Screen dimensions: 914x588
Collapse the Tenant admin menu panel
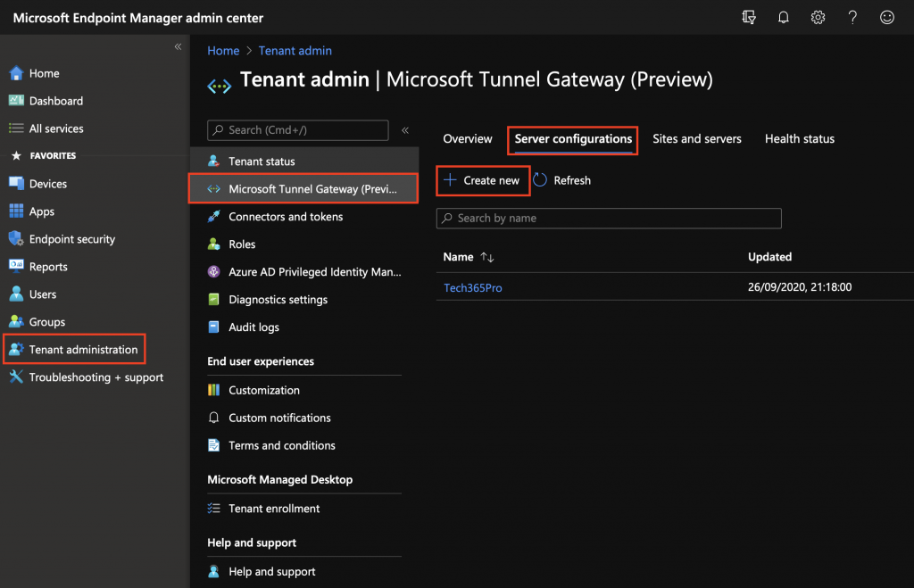404,130
